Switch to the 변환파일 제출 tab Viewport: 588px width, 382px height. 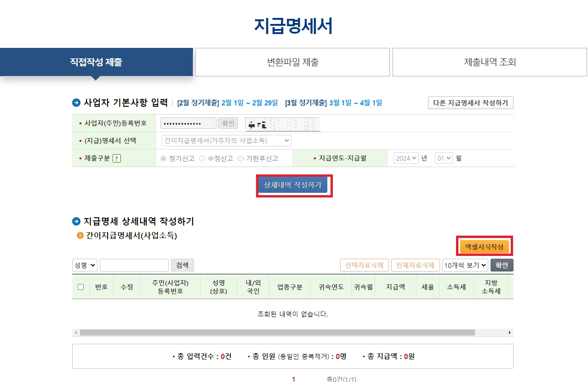click(292, 62)
